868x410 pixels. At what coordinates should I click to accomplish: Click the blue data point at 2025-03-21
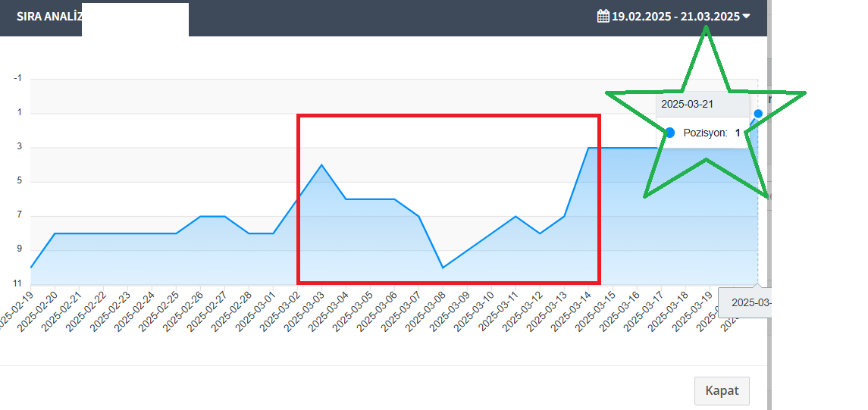(758, 114)
